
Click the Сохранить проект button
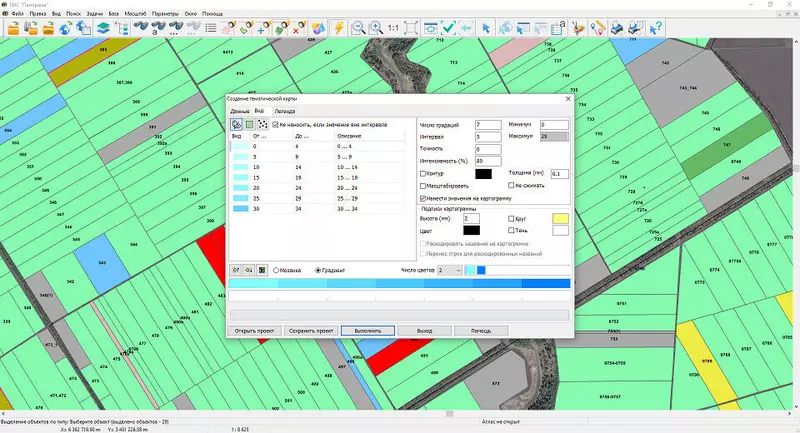tap(310, 330)
